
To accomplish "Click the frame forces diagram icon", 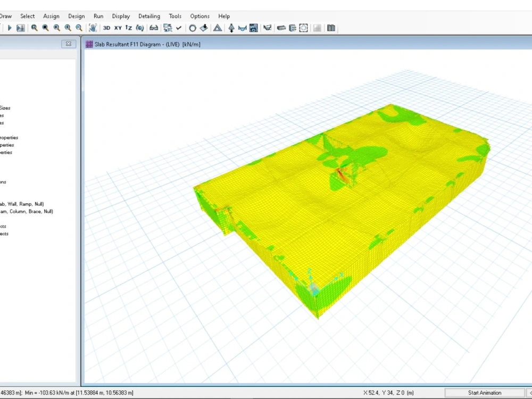I will 242,28.
